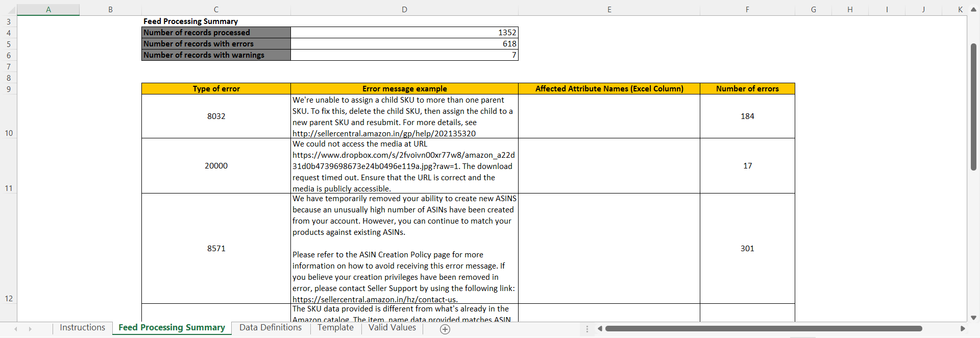The height and width of the screenshot is (338, 980).
Task: Select row 9 header
Action: click(x=9, y=89)
